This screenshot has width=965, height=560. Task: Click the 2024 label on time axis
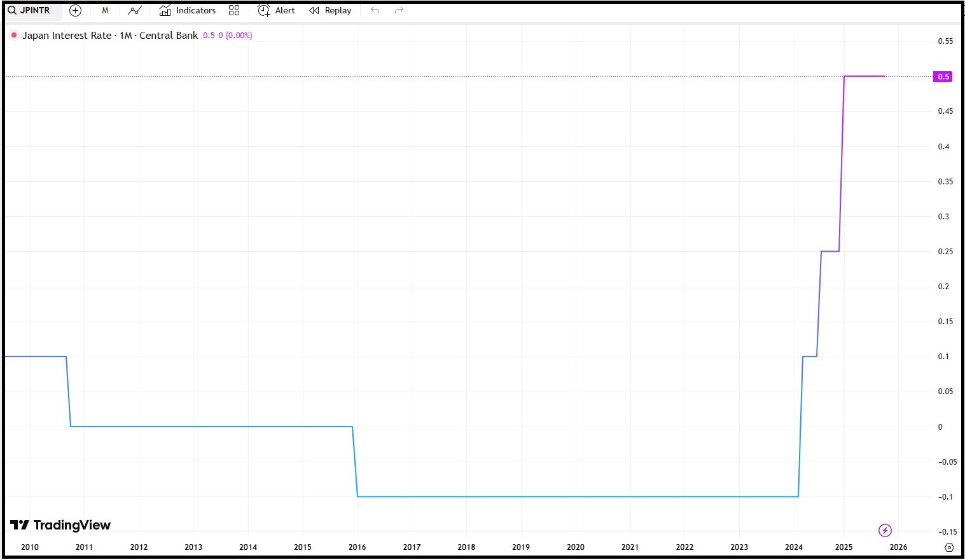pos(793,547)
